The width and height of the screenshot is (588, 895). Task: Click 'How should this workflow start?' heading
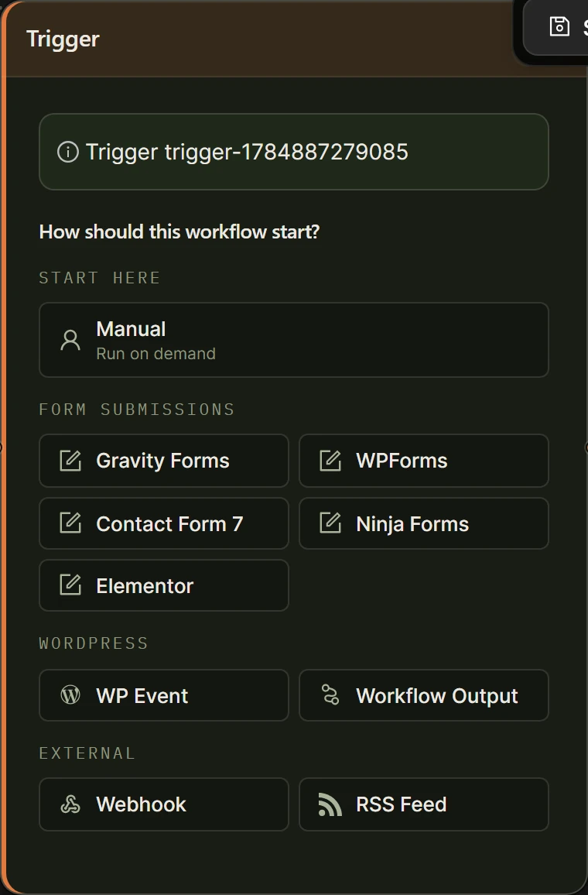point(179,231)
